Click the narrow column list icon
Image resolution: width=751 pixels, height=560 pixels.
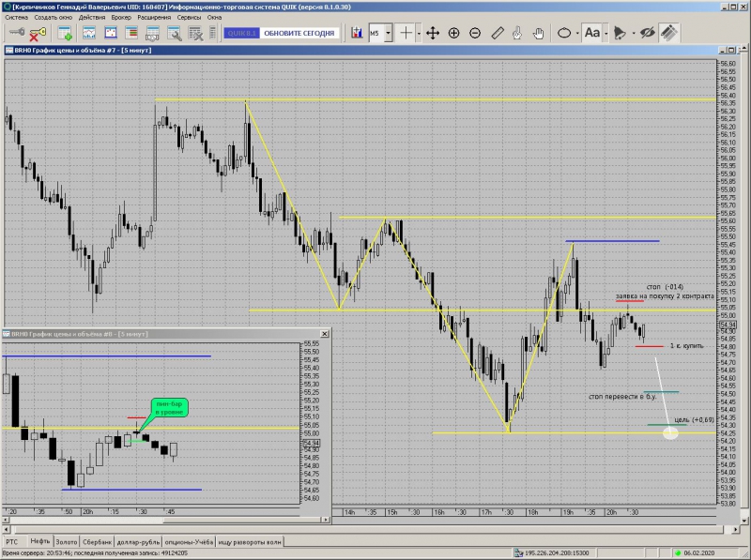213,33
